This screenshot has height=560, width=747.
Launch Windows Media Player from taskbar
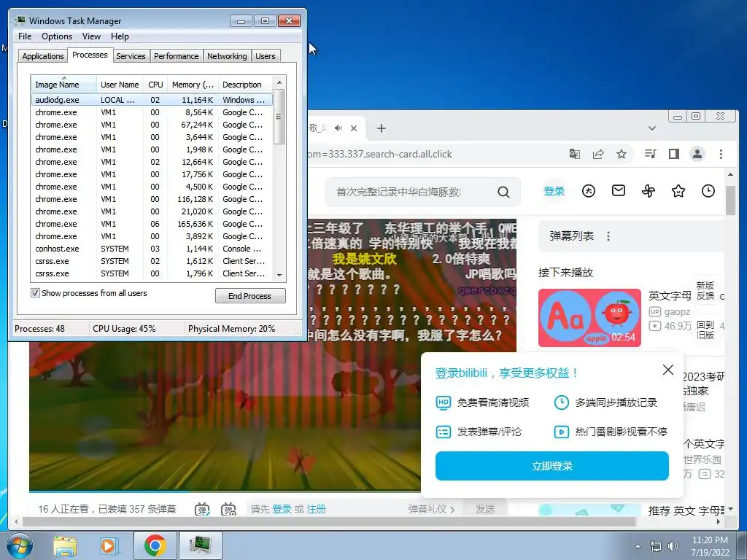(x=109, y=546)
